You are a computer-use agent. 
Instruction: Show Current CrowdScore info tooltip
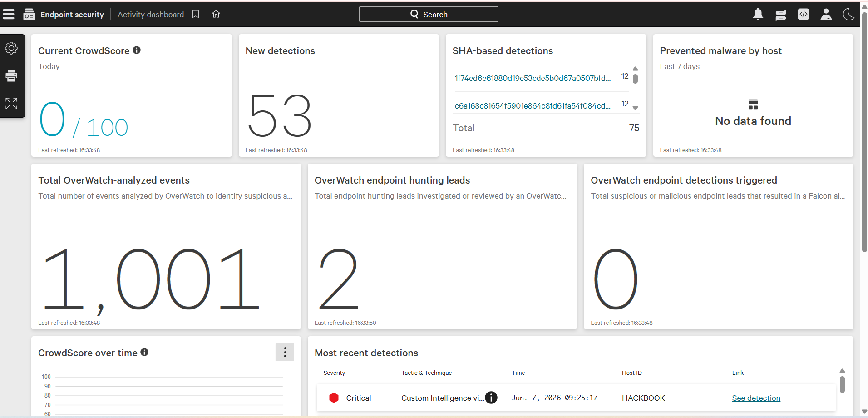137,50
